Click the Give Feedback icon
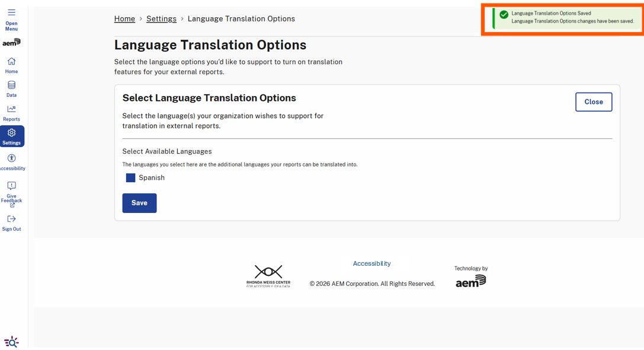The width and height of the screenshot is (644, 350). (11, 186)
